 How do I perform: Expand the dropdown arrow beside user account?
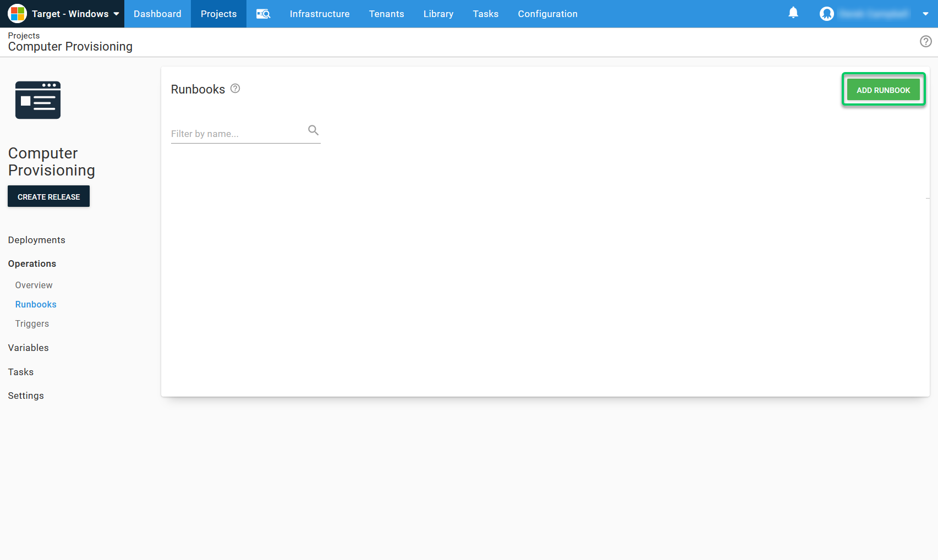click(x=926, y=14)
